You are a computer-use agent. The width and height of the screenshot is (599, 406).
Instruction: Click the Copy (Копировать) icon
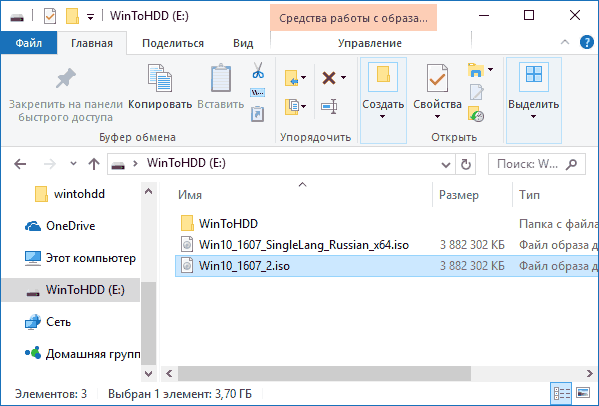(x=160, y=78)
